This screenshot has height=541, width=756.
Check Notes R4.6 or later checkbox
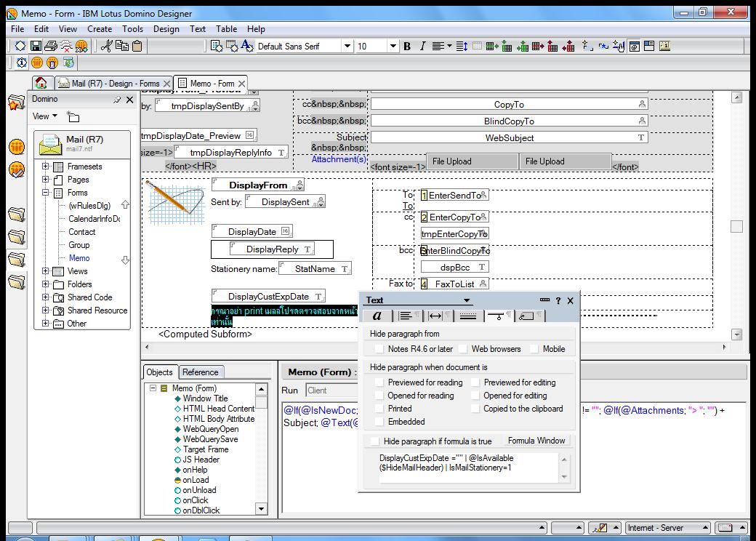click(x=380, y=348)
